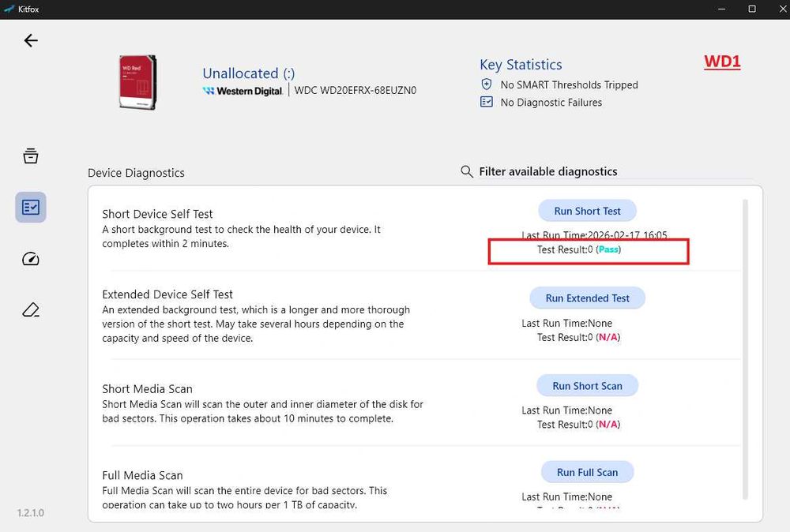Viewport: 790px width, 532px height.
Task: Click the diagnostic failures checklist icon
Action: 486,102
